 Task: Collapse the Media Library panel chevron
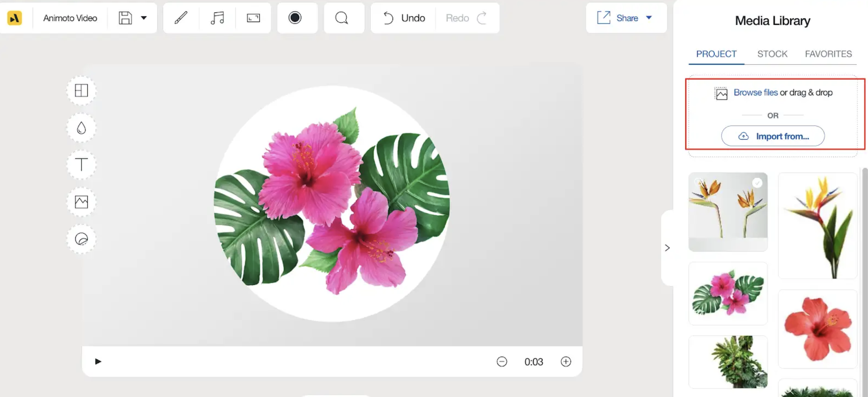(667, 248)
